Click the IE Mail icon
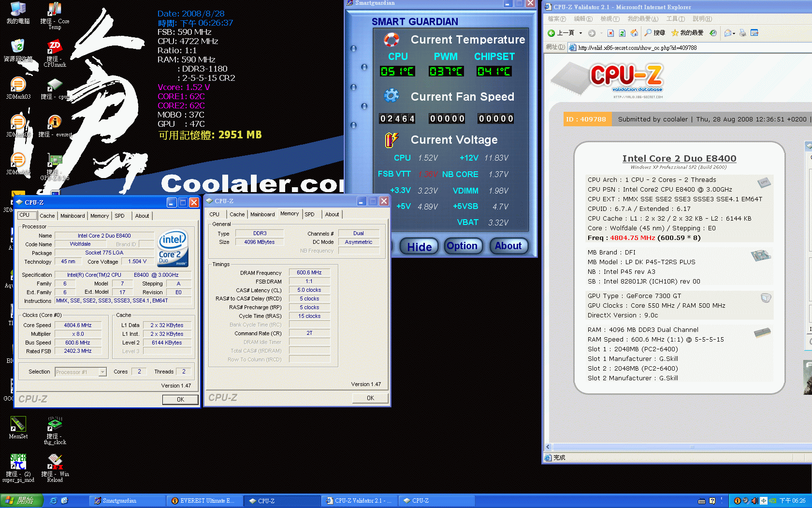This screenshot has height=508, width=812. [x=728, y=33]
